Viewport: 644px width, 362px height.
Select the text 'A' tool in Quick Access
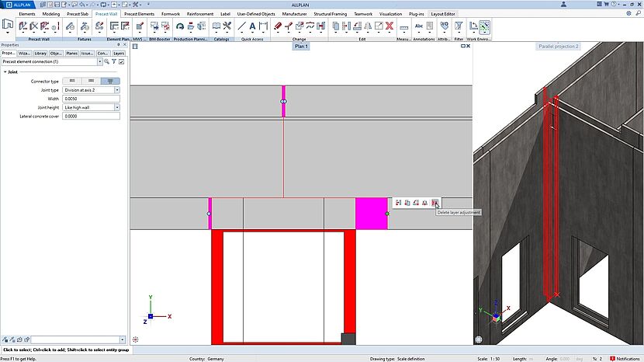pos(253,26)
